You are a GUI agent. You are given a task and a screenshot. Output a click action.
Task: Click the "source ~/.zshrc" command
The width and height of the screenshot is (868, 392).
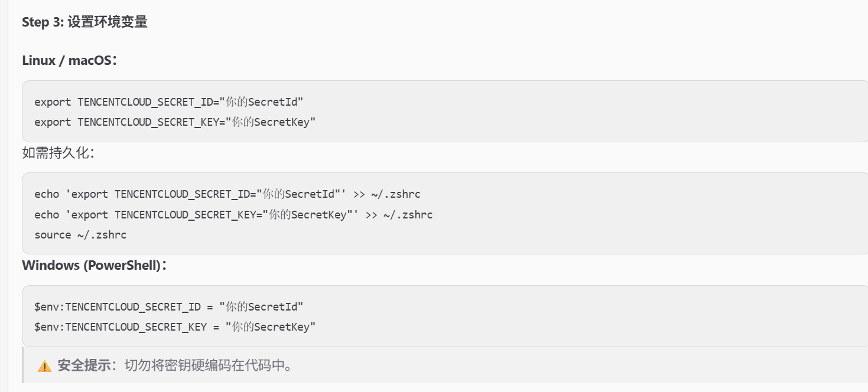pyautogui.click(x=80, y=235)
